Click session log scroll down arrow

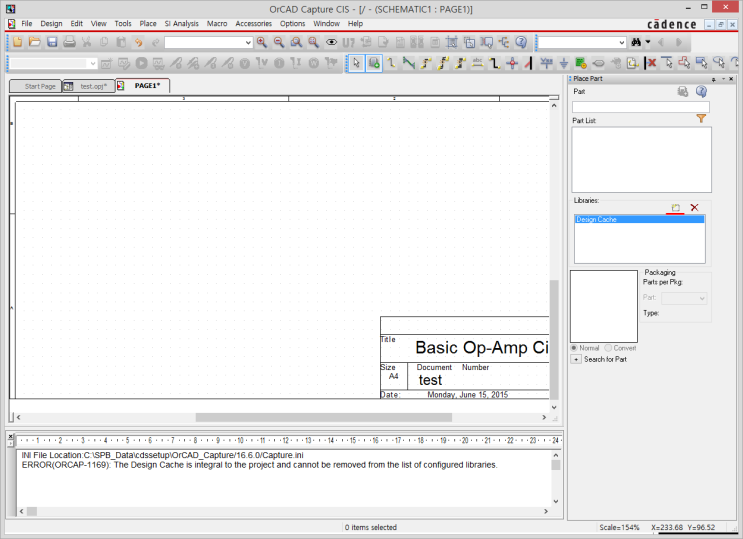click(x=556, y=501)
